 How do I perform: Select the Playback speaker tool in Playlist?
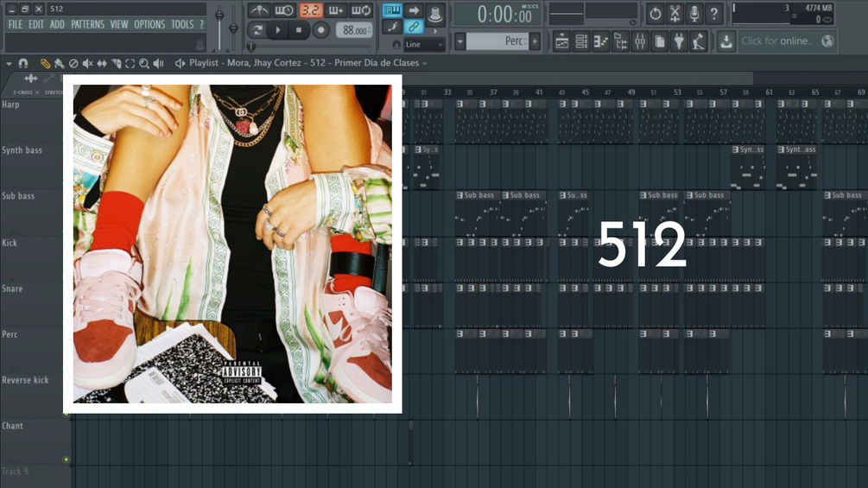click(x=158, y=64)
